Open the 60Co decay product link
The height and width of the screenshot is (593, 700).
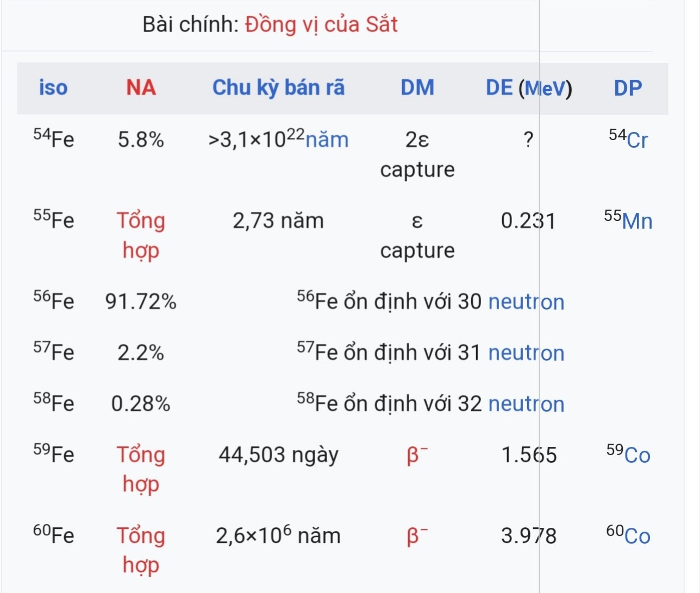click(636, 537)
